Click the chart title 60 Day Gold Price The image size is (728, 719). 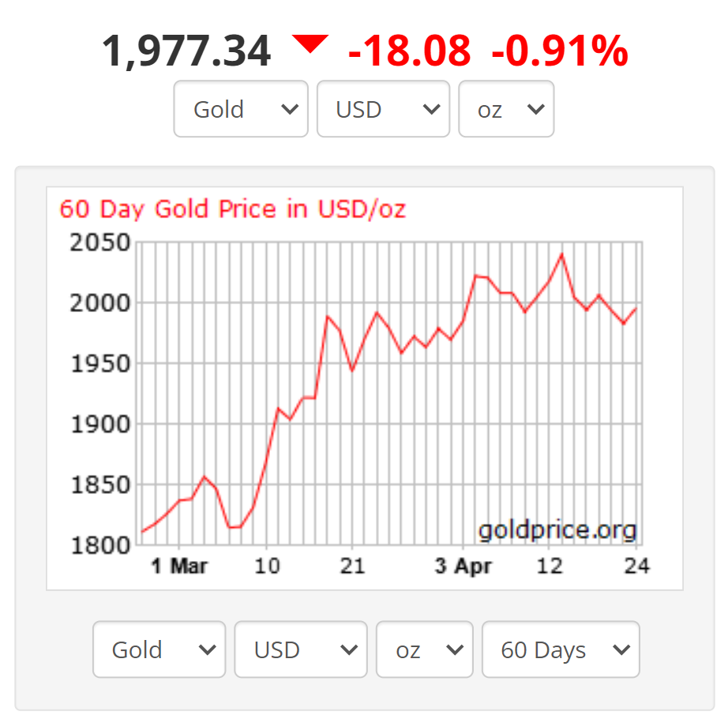click(x=233, y=209)
